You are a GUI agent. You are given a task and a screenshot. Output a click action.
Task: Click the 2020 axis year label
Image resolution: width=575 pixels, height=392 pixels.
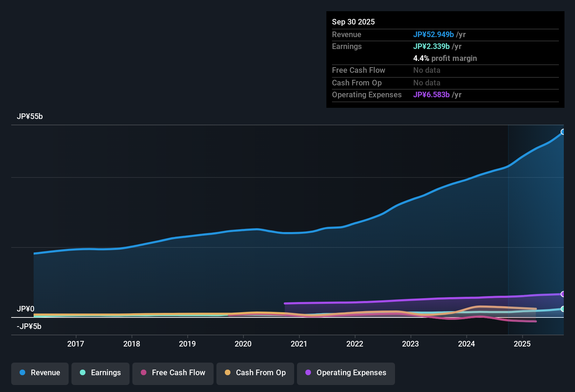click(243, 344)
